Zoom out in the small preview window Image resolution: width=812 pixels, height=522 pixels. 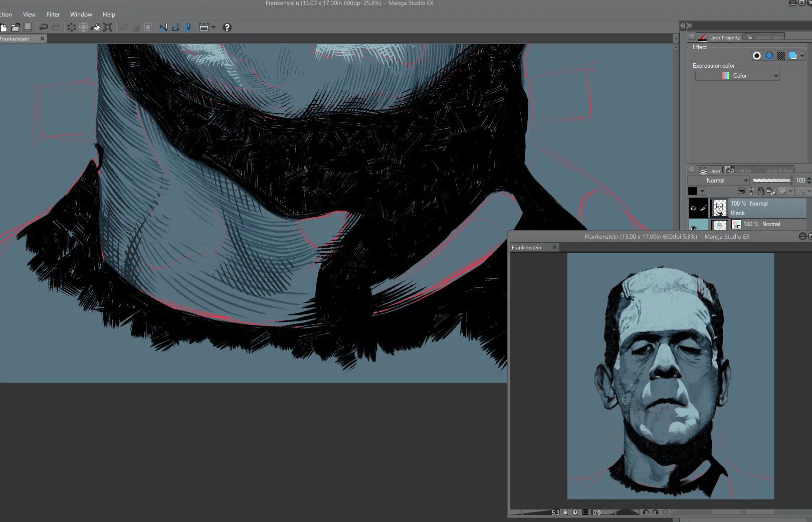pyautogui.click(x=565, y=512)
